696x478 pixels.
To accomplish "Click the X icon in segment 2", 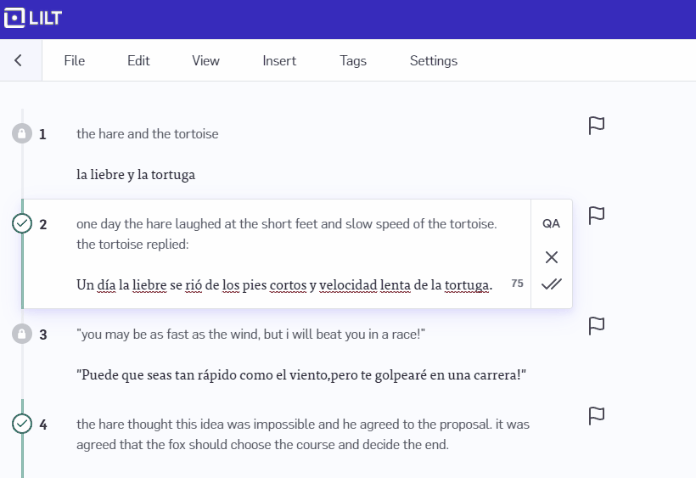I will [x=551, y=257].
